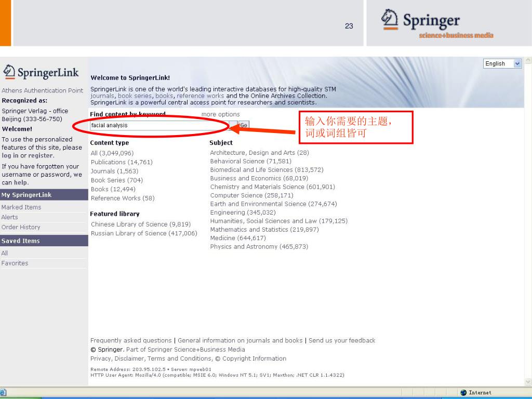Image resolution: width=532 pixels, height=399 pixels.
Task: Open Athens Authentication Point link
Action: pos(42,90)
